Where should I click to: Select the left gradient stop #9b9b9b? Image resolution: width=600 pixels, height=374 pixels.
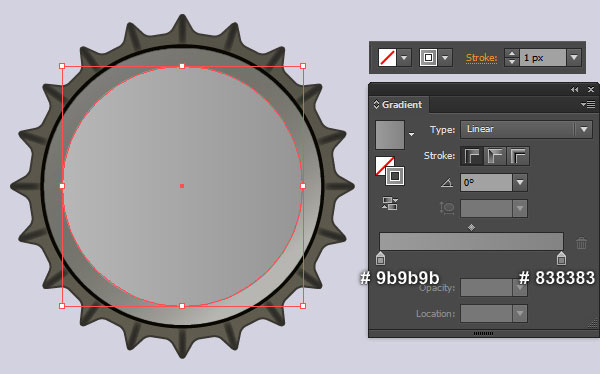click(x=380, y=258)
